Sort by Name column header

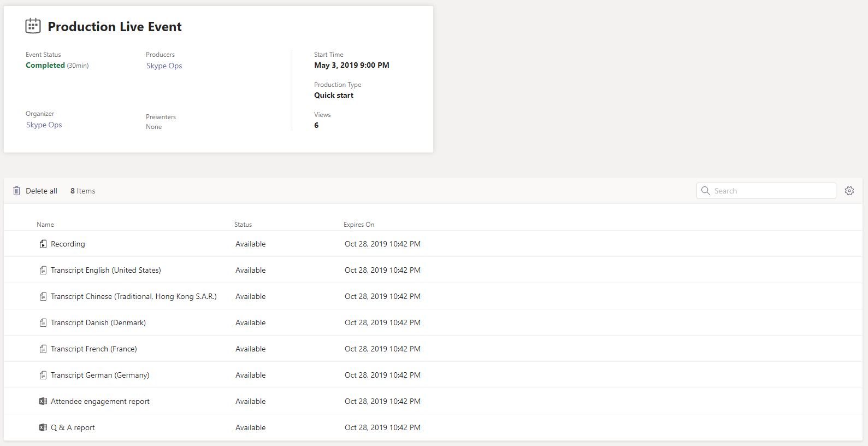(x=45, y=225)
